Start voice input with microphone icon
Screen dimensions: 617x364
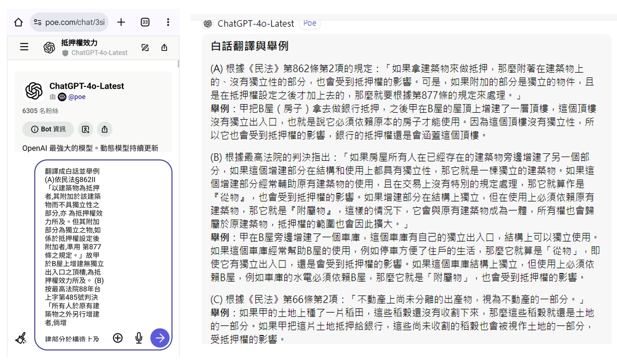point(139,338)
